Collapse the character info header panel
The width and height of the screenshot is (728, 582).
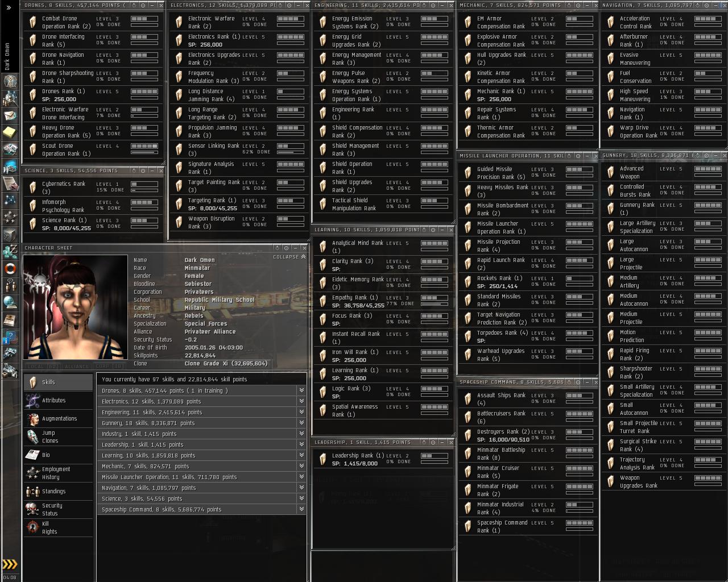click(289, 257)
